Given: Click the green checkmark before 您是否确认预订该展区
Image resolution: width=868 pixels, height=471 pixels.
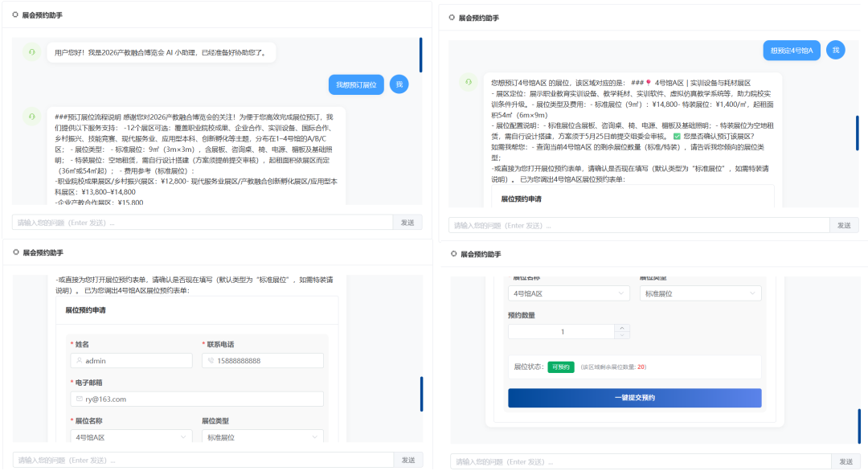Looking at the screenshot, I should pos(677,136).
